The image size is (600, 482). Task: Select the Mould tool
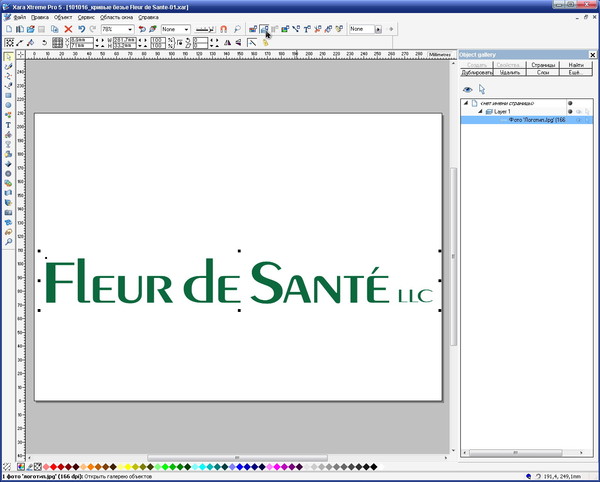(x=8, y=193)
